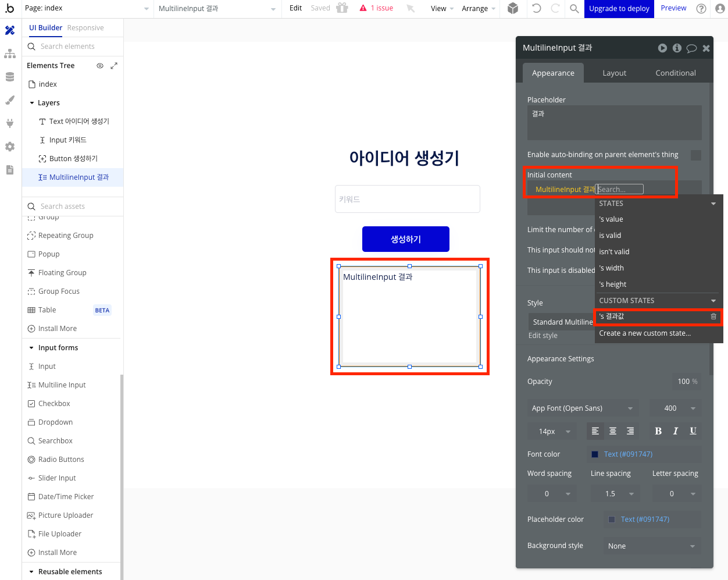This screenshot has width=728, height=580.
Task: Collapse the Layers tree section
Action: (x=31, y=103)
